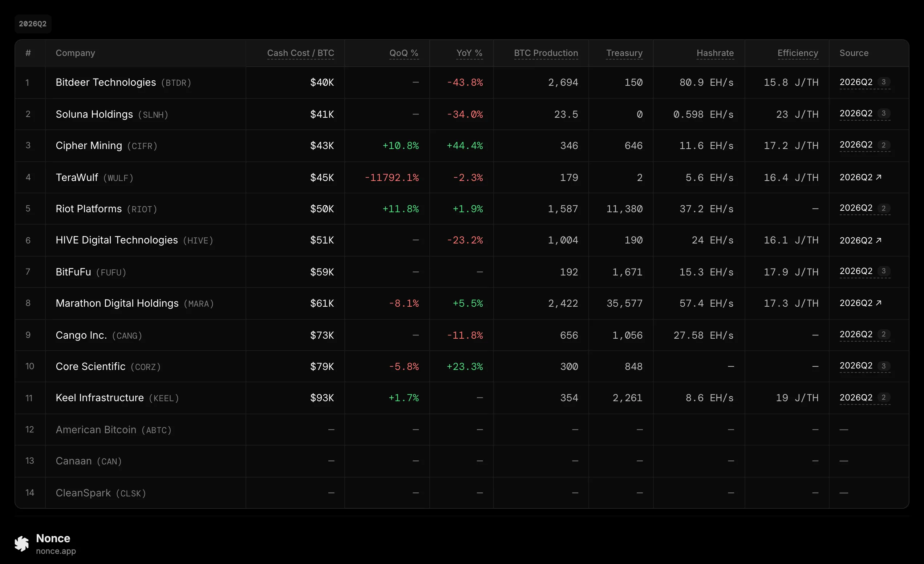Select Core Scientific company name
This screenshot has width=924, height=564.
pos(90,366)
